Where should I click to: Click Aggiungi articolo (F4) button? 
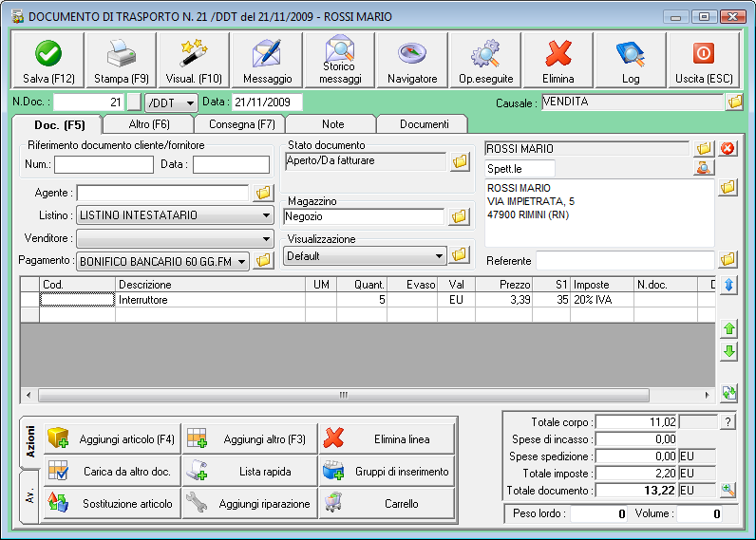pyautogui.click(x=111, y=439)
